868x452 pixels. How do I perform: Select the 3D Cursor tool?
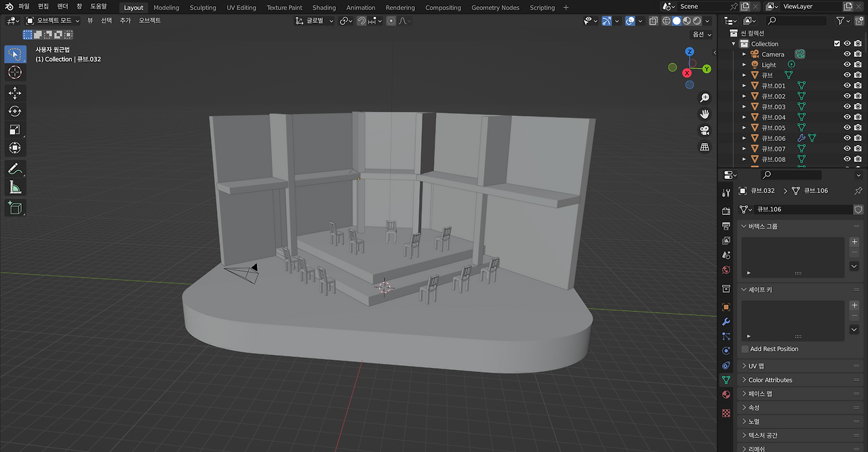pos(15,73)
